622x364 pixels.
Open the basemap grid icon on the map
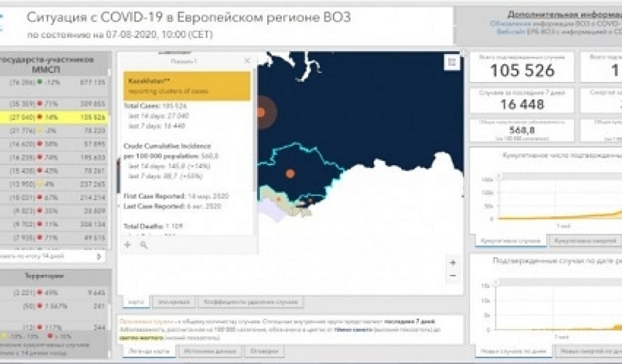click(x=452, y=62)
